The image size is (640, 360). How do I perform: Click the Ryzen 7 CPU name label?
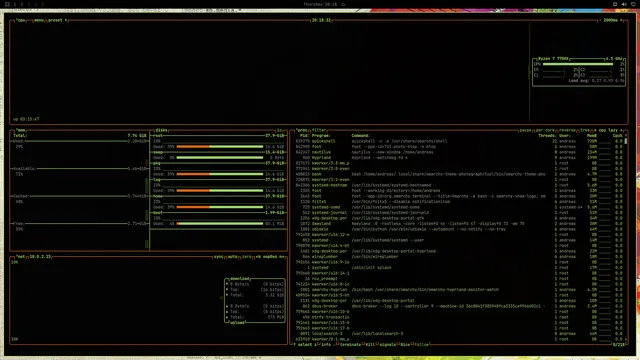553,59
